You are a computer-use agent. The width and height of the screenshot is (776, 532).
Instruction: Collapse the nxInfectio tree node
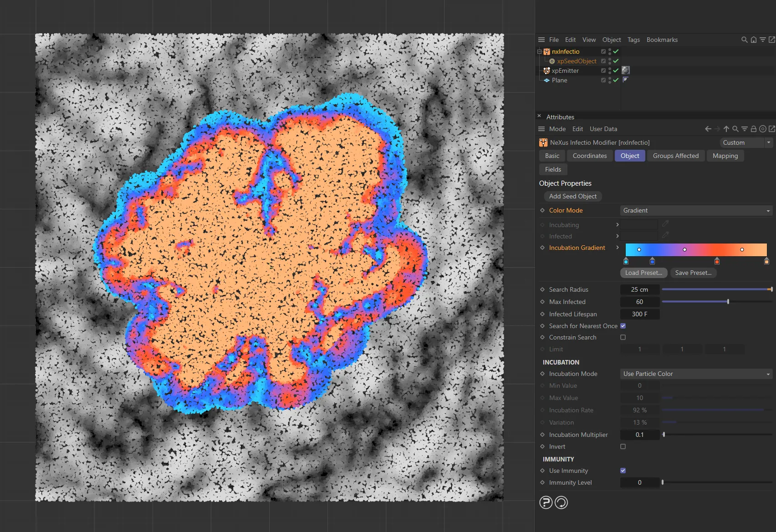[540, 51]
